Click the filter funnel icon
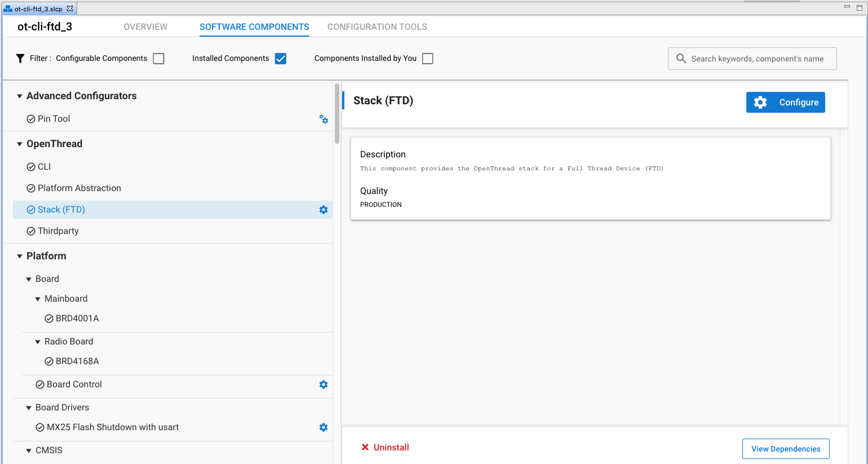The image size is (868, 464). coord(20,58)
